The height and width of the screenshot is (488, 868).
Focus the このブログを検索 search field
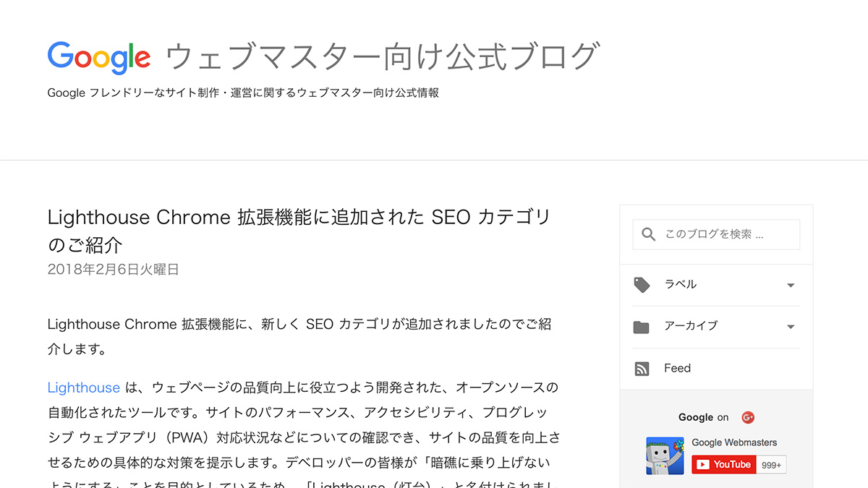[716, 234]
